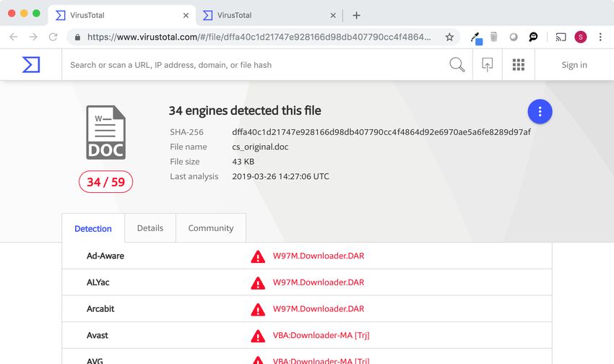This screenshot has height=364, width=614.
Task: Click the VirusTotal sigma logo
Action: coord(31,64)
